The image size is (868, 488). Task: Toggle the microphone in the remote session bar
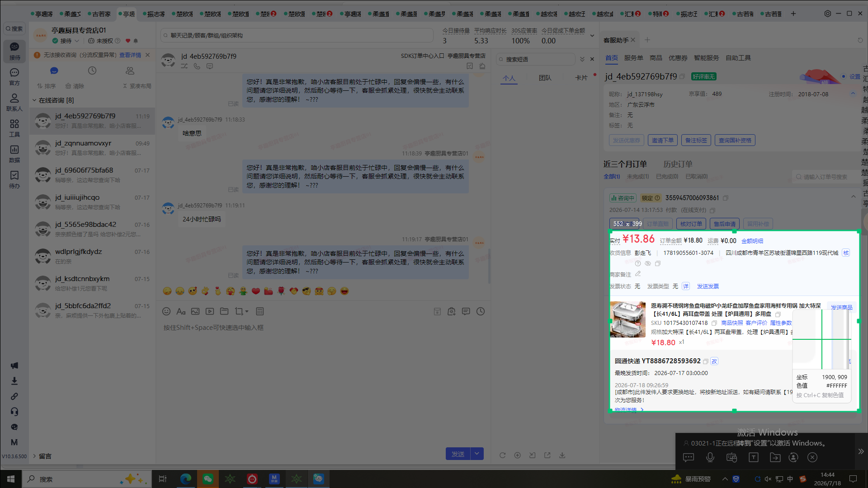pyautogui.click(x=710, y=457)
